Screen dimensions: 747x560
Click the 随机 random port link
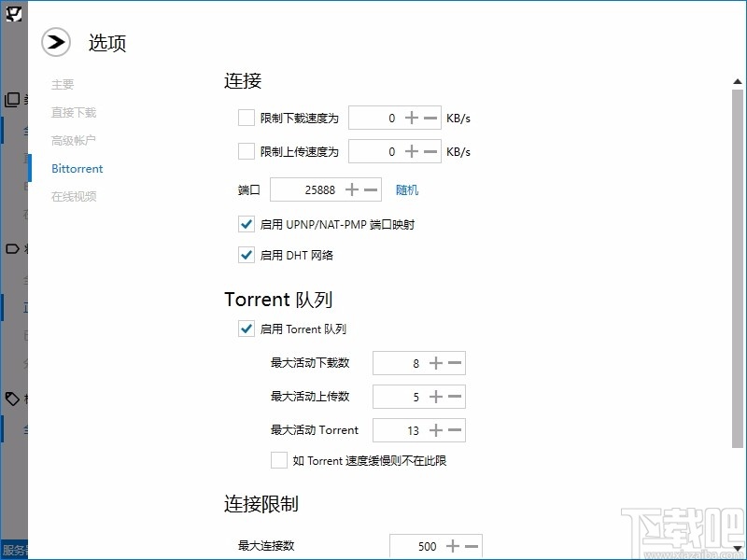(x=407, y=189)
